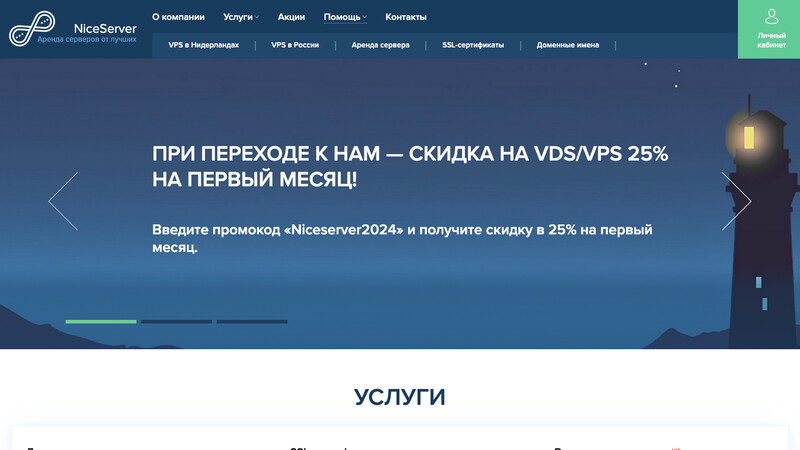Select VPS в России link
This screenshot has width=800, height=450.
pyautogui.click(x=295, y=45)
